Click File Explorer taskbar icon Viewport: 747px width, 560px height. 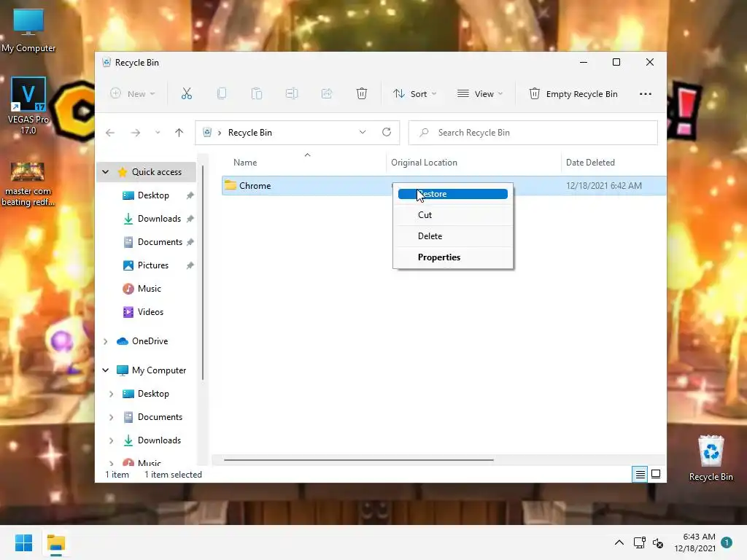[55, 542]
